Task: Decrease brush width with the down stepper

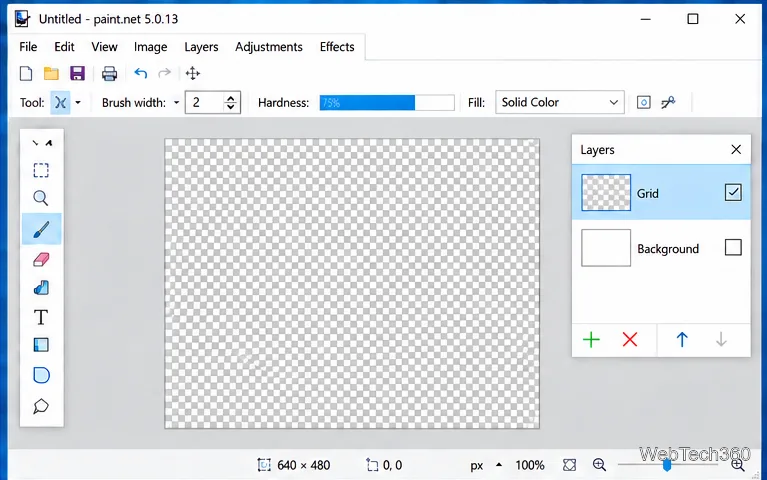Action: pos(230,107)
